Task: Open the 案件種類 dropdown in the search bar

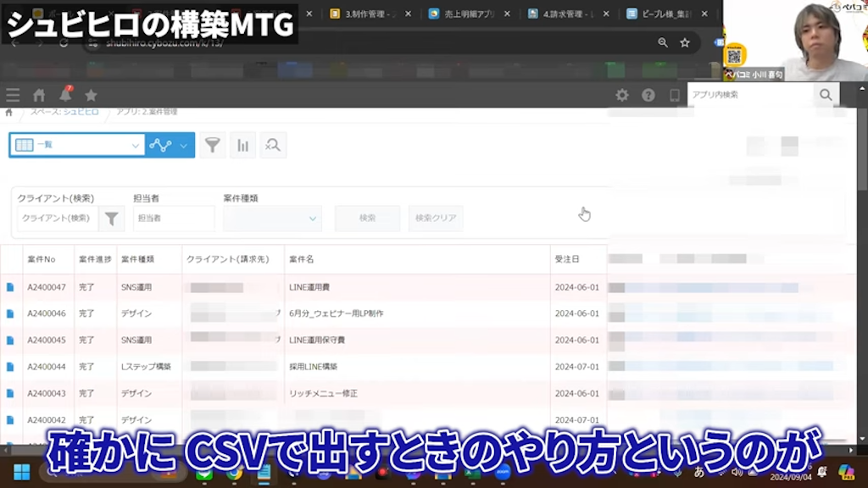Action: 271,218
